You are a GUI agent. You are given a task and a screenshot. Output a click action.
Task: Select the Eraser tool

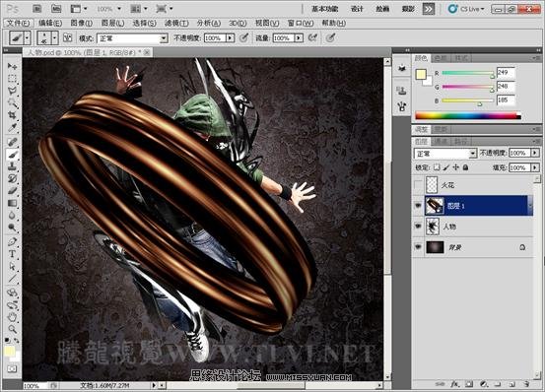pos(12,191)
